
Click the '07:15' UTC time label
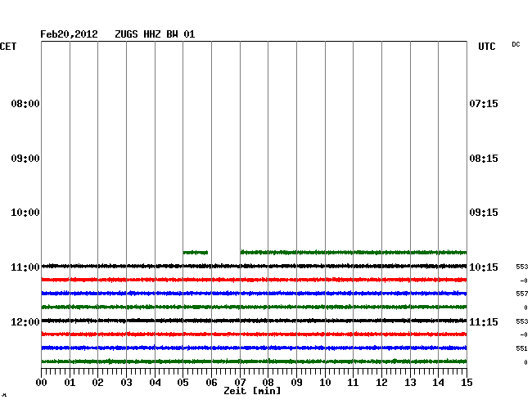pyautogui.click(x=484, y=103)
